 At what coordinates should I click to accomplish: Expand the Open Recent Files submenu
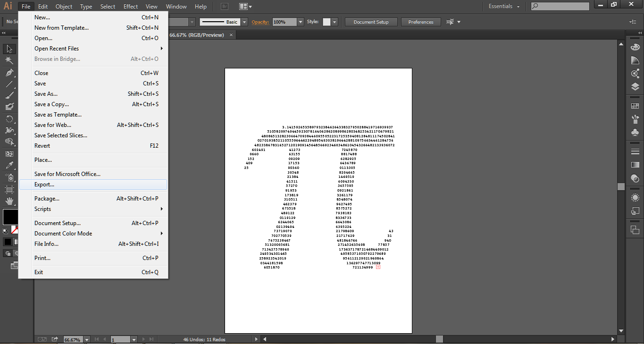(x=93, y=49)
